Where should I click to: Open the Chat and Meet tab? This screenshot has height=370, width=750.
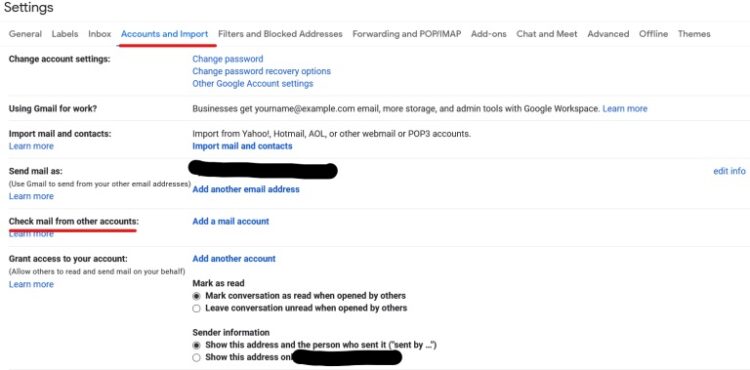(x=547, y=34)
